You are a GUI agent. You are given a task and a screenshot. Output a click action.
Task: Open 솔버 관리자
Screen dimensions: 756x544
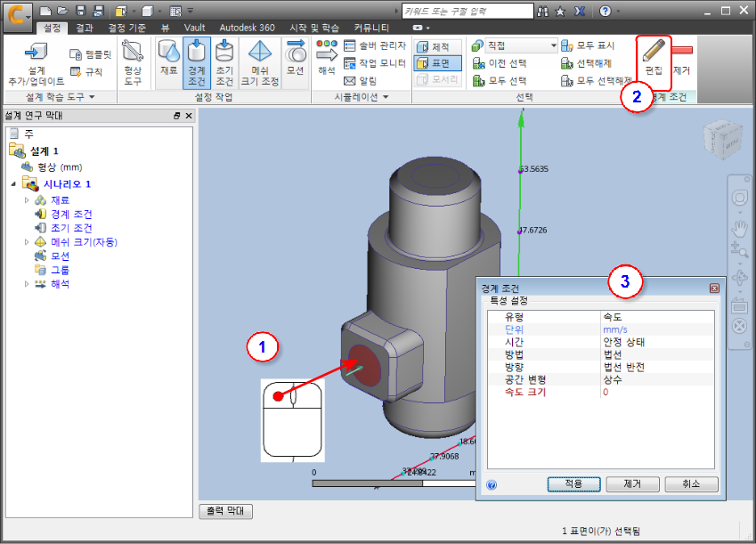(375, 45)
